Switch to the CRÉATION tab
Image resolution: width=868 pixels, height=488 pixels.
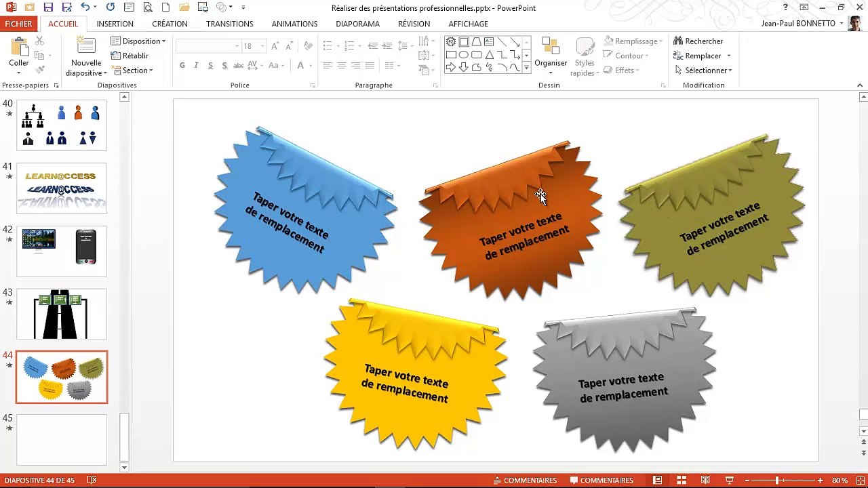(170, 24)
